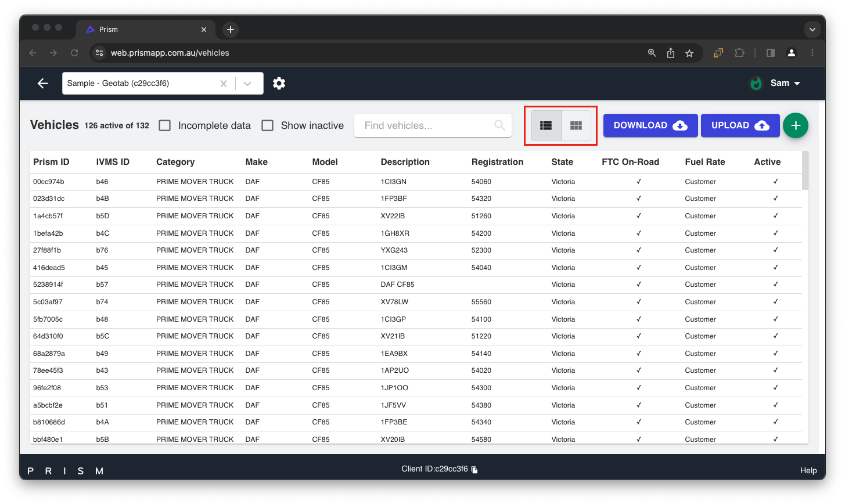Click the UPLOAD button
Viewport: 845px width, 504px height.
[x=740, y=125]
